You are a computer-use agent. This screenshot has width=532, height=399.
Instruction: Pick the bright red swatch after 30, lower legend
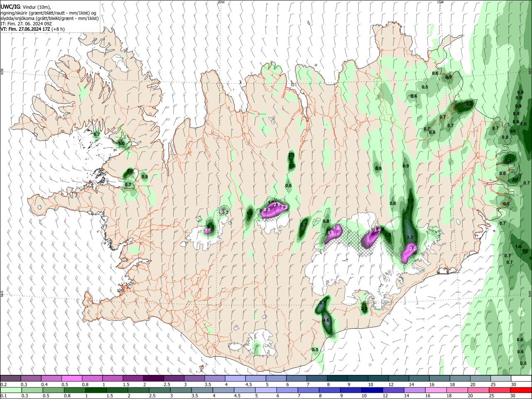point(521,390)
